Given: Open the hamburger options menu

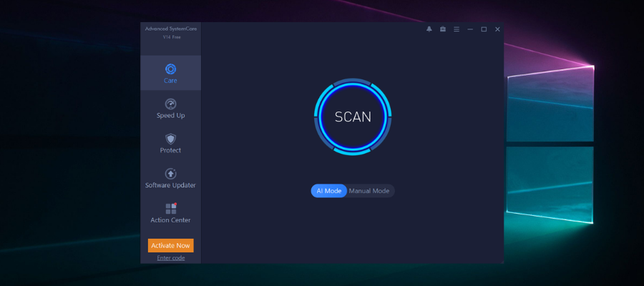Looking at the screenshot, I should (457, 29).
